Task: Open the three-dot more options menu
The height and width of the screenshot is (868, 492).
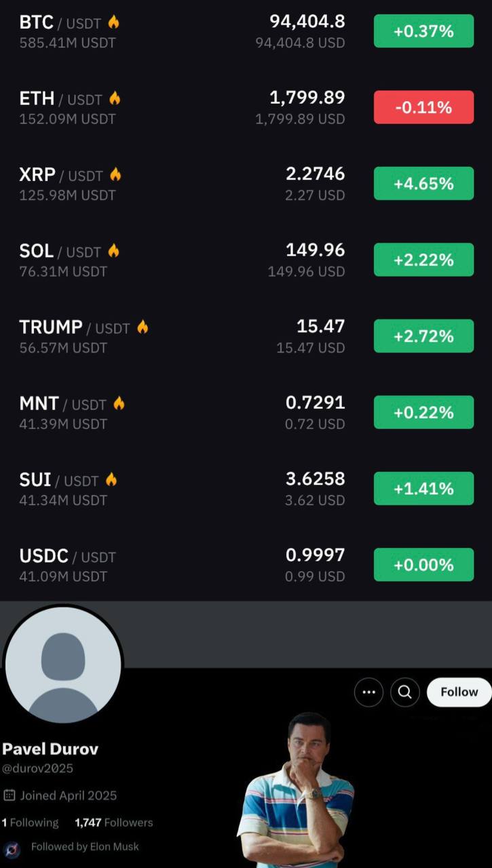Action: 368,692
